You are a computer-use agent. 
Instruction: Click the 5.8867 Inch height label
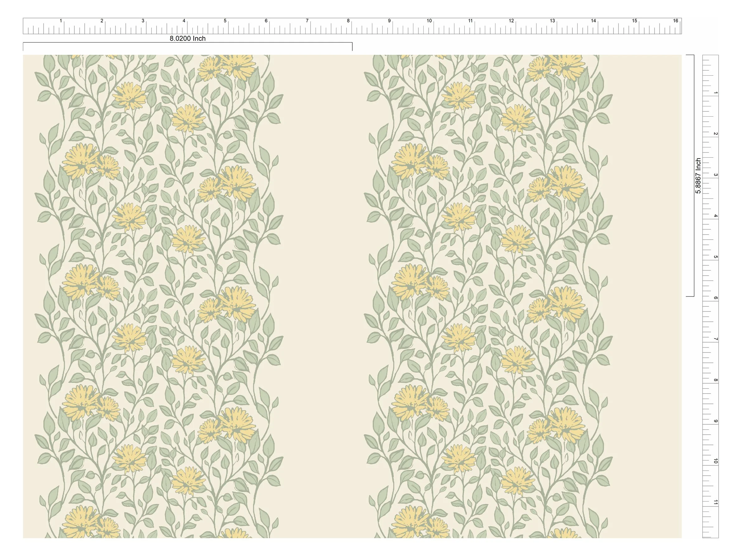point(698,175)
